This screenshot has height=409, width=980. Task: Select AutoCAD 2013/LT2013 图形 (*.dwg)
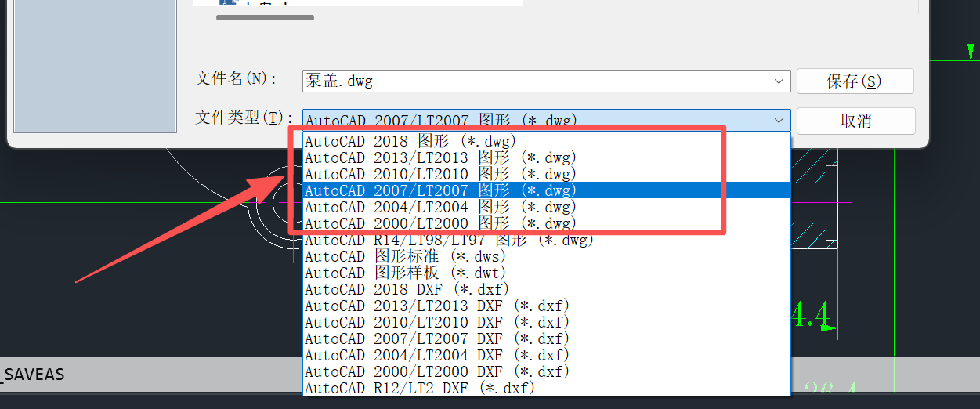[547, 157]
